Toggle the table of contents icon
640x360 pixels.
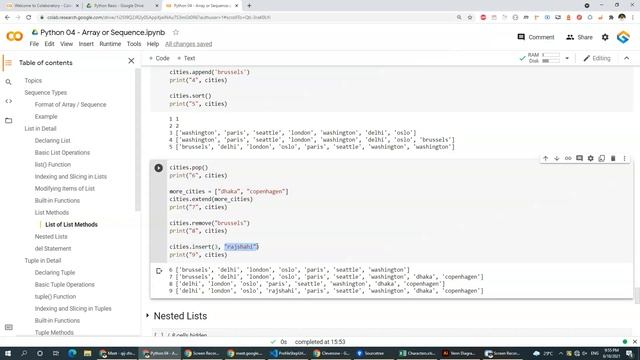8,63
